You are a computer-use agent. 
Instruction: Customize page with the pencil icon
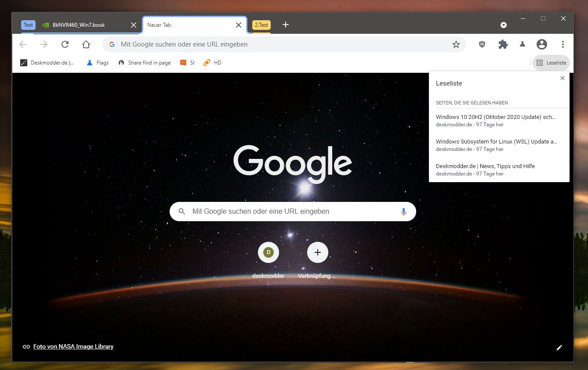point(559,348)
